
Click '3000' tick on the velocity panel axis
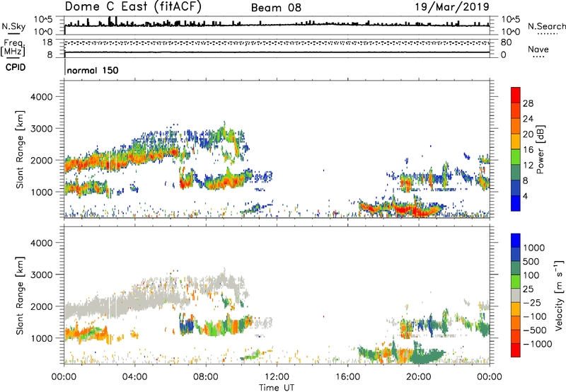click(x=41, y=275)
